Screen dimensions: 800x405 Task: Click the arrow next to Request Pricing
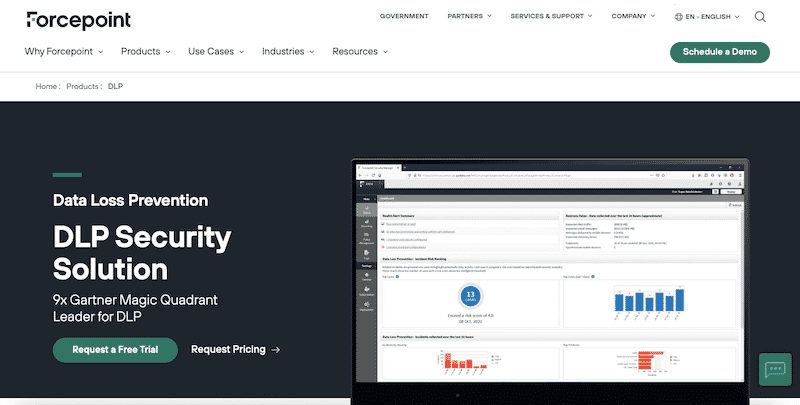pos(276,350)
